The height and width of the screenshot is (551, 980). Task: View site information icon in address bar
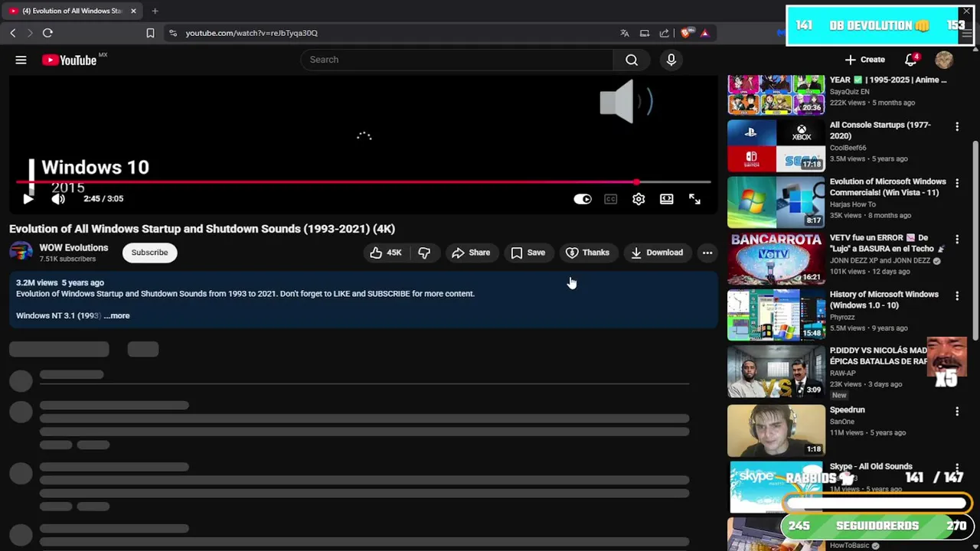[173, 33]
